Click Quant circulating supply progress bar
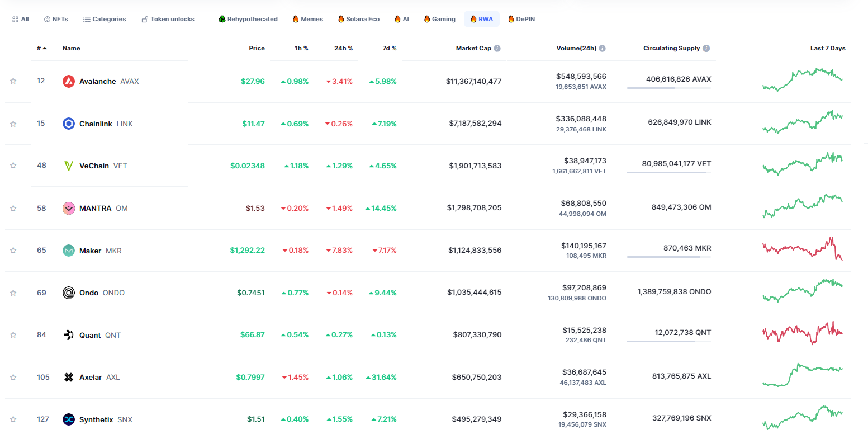This screenshot has height=434, width=868. pos(669,341)
